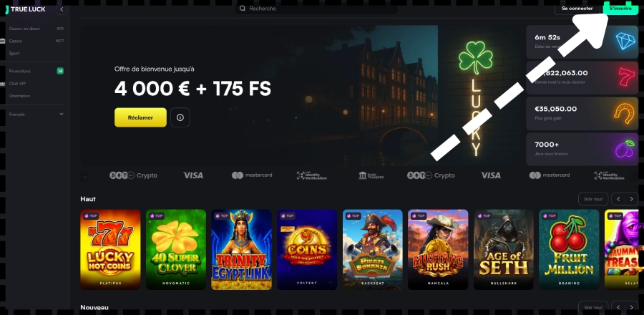Show next games in the Haut row
This screenshot has width=644, height=315.
tap(632, 199)
